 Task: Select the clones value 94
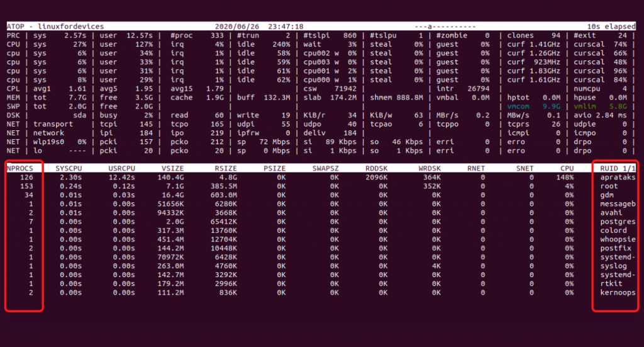(556, 35)
